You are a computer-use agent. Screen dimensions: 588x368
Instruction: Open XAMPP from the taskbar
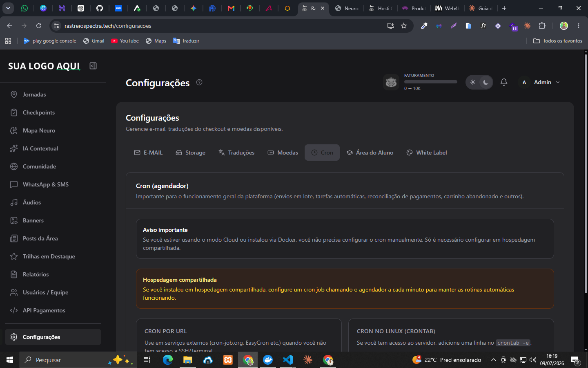point(228,360)
